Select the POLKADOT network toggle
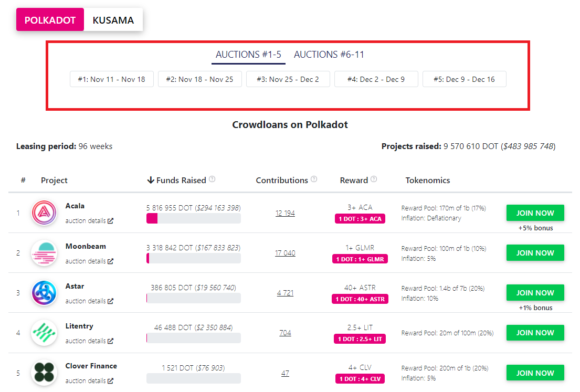580x392 pixels. pyautogui.click(x=50, y=20)
